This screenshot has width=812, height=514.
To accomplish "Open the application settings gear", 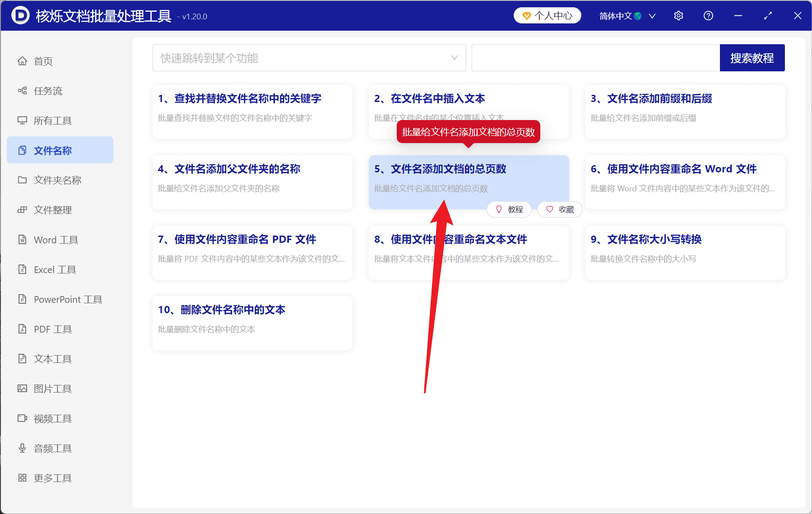I will (x=678, y=15).
